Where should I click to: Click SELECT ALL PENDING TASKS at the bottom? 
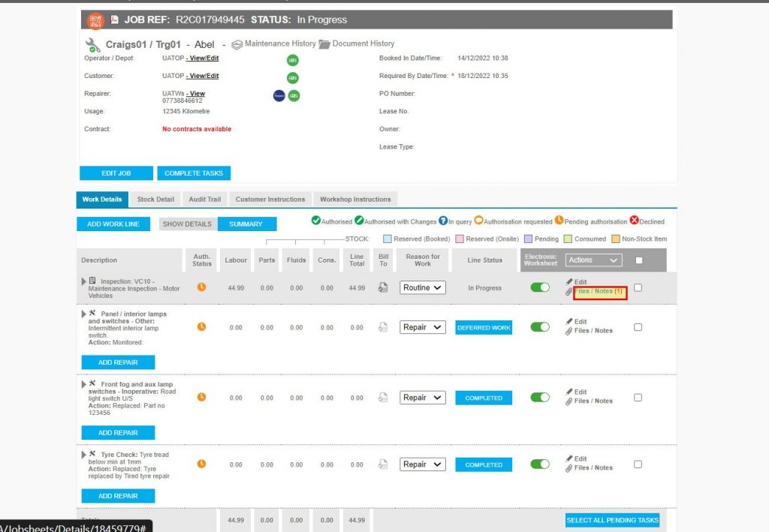pos(612,519)
